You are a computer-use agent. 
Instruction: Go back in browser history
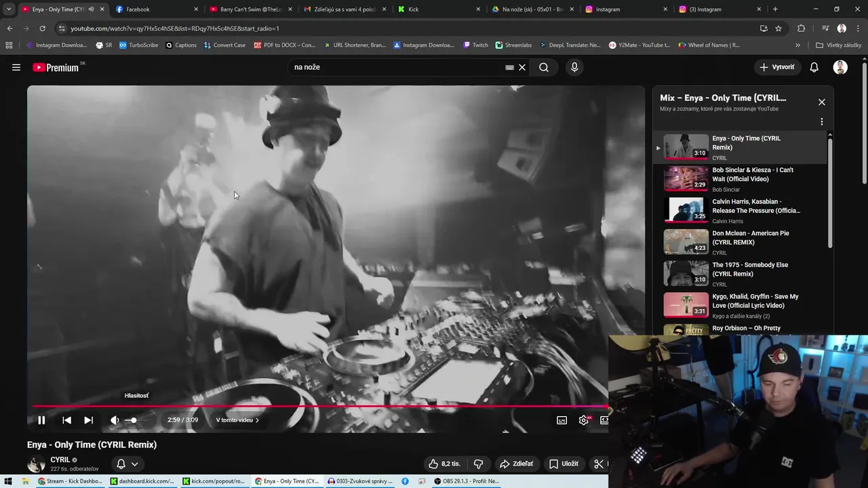tap(9, 28)
